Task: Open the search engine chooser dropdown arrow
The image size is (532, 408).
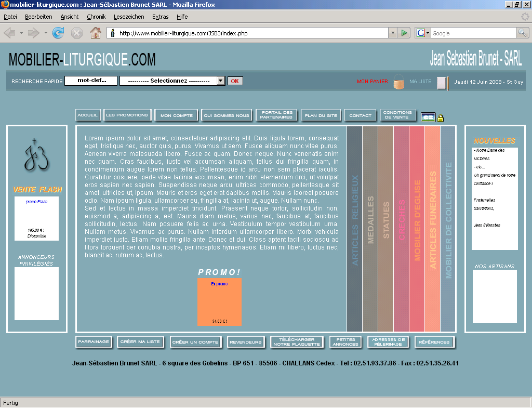Action: pyautogui.click(x=428, y=33)
